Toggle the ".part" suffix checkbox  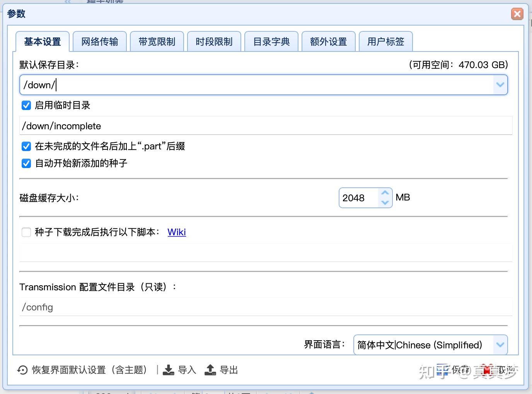pyautogui.click(x=26, y=146)
